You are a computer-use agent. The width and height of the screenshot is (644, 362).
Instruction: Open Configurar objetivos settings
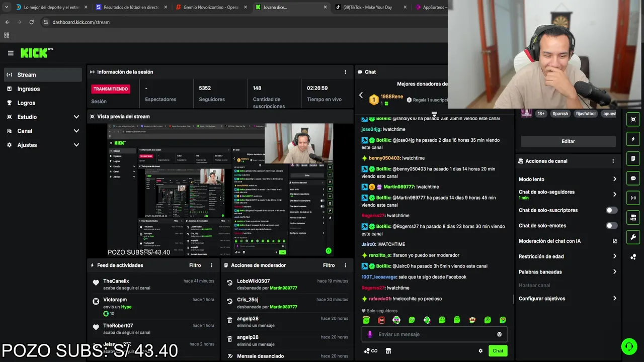point(568,299)
